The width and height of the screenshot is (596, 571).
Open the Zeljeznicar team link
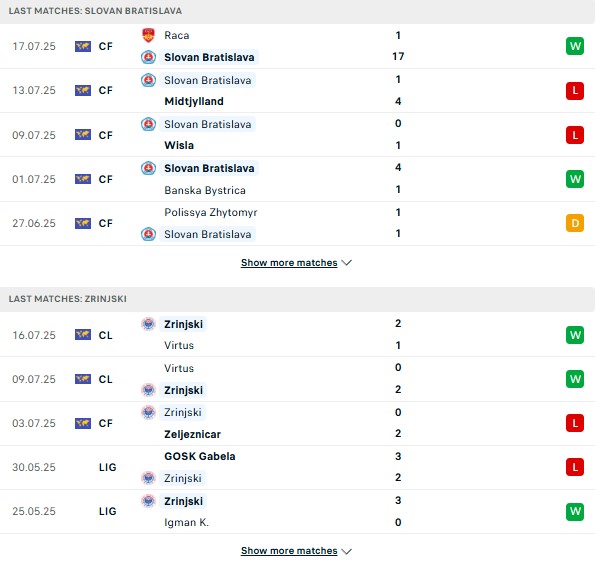[192, 434]
